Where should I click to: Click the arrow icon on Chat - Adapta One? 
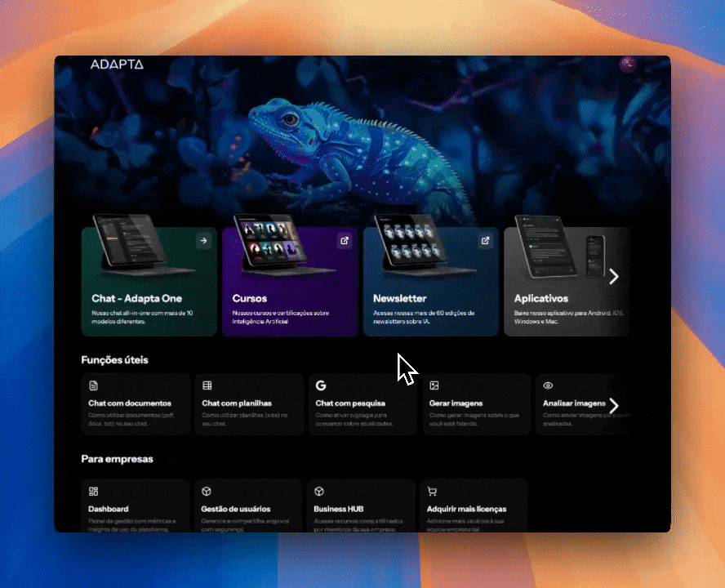click(x=203, y=240)
